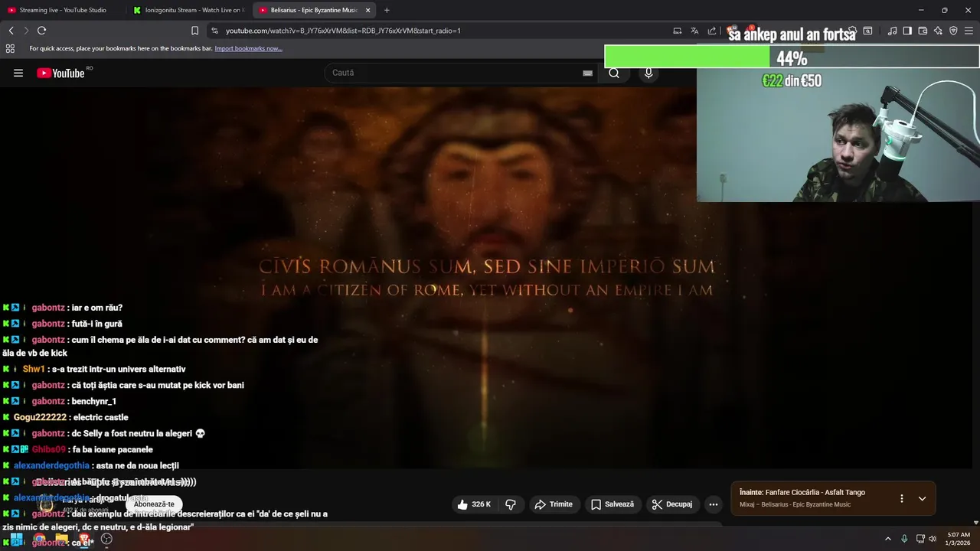980x551 pixels.
Task: Open the VPN shield icon
Action: point(953,31)
